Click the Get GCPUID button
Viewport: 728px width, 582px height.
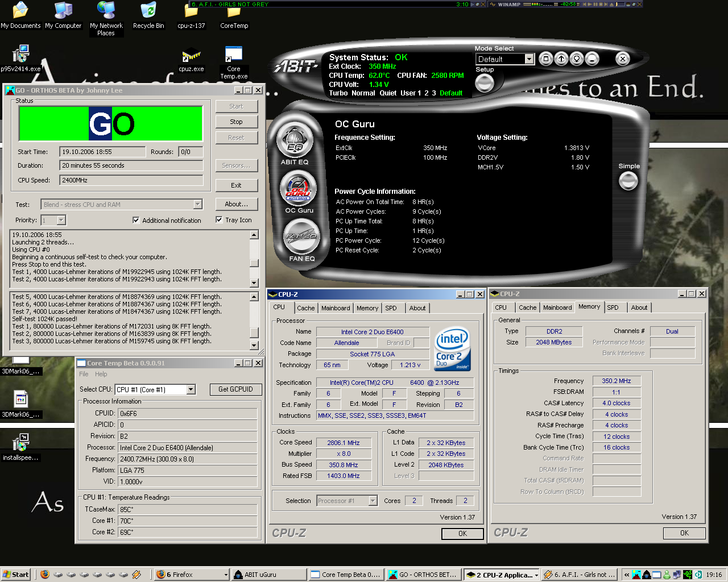[x=235, y=389]
